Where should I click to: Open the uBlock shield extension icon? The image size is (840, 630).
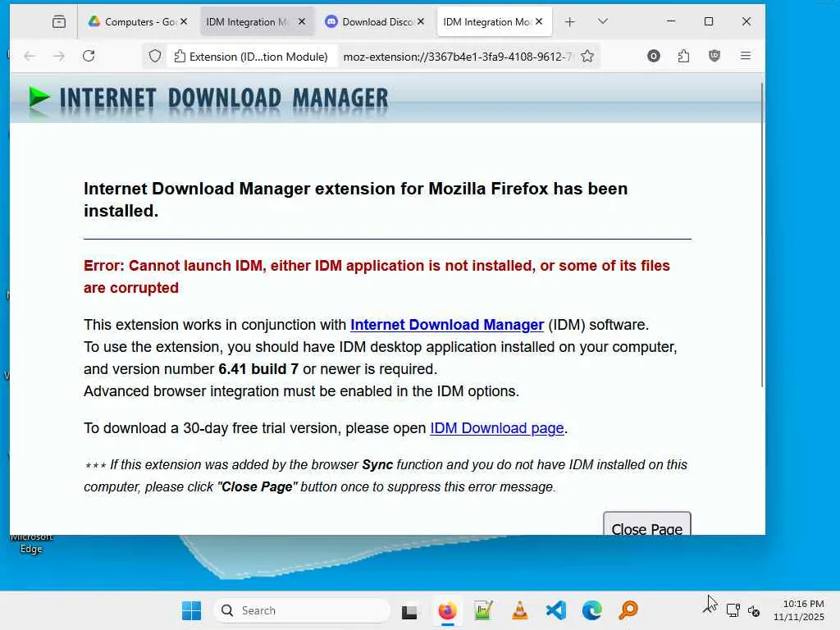tap(714, 57)
